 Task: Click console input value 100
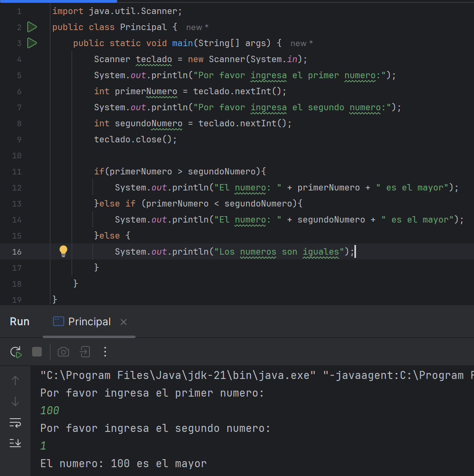(49, 411)
